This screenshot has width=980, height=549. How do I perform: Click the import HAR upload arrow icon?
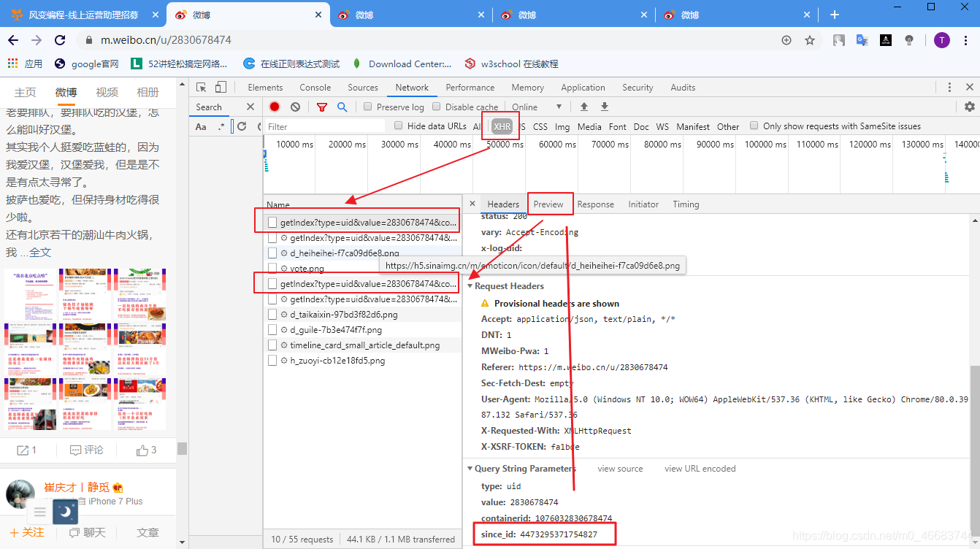click(x=584, y=107)
